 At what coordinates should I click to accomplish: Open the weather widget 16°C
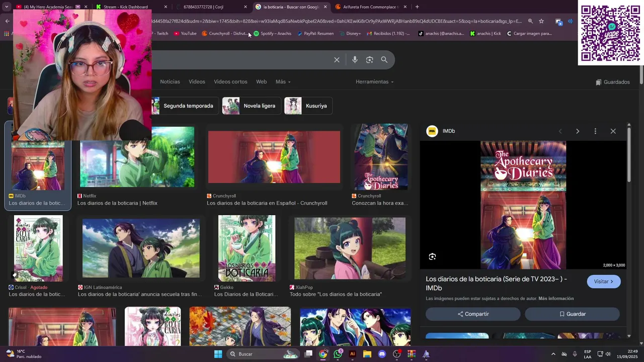tap(23, 354)
